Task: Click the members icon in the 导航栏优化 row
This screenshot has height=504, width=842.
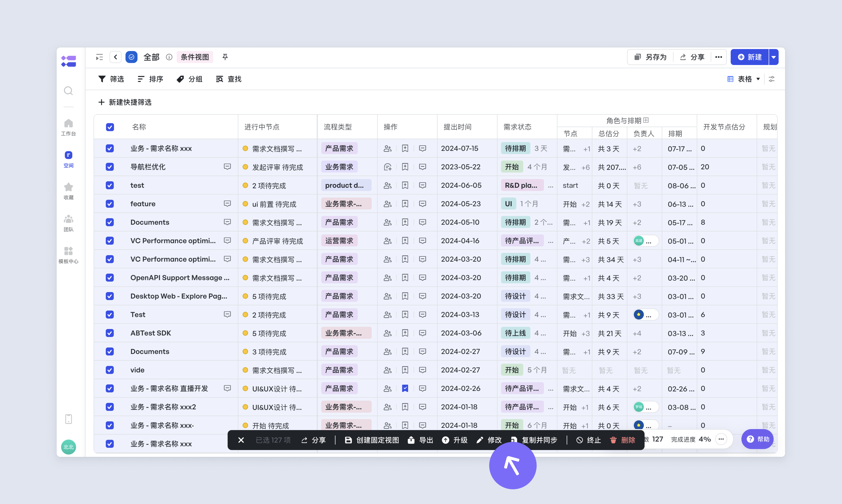Action: [388, 167]
